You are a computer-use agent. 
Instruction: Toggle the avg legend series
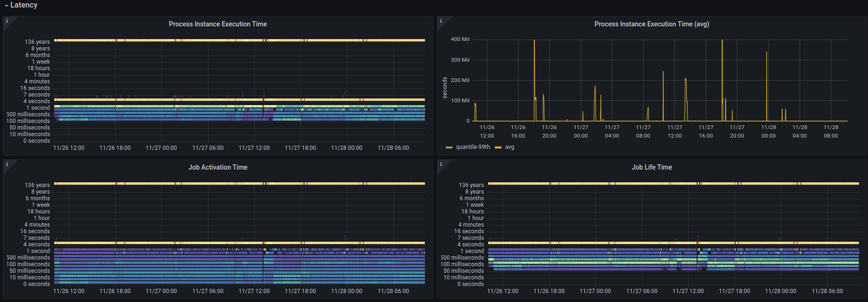point(509,147)
